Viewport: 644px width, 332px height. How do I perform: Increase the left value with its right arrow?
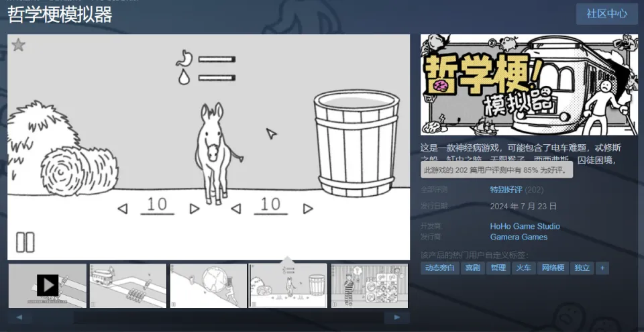(x=195, y=209)
